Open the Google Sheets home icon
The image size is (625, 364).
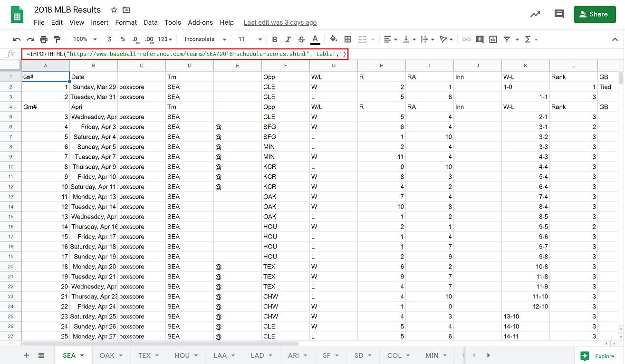(x=18, y=15)
